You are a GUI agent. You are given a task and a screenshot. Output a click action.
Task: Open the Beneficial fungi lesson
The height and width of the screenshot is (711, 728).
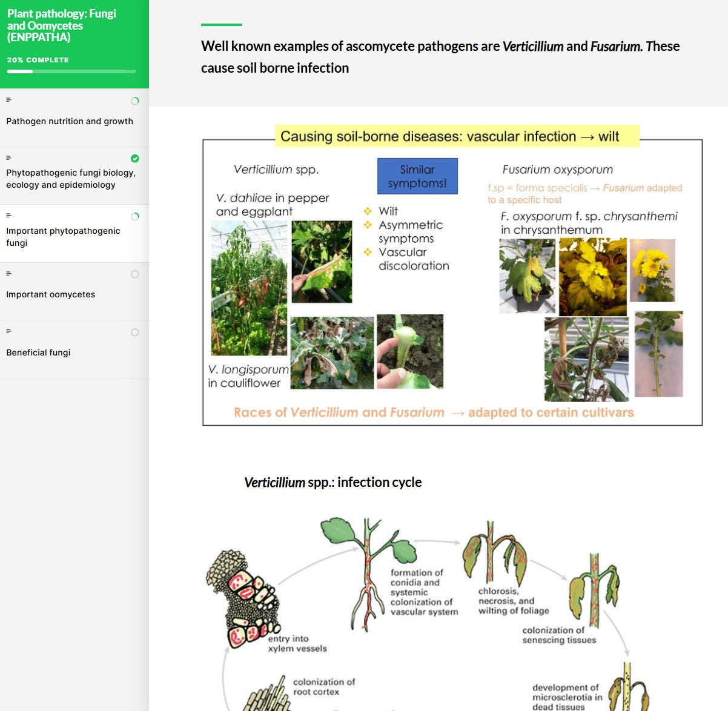tap(38, 352)
